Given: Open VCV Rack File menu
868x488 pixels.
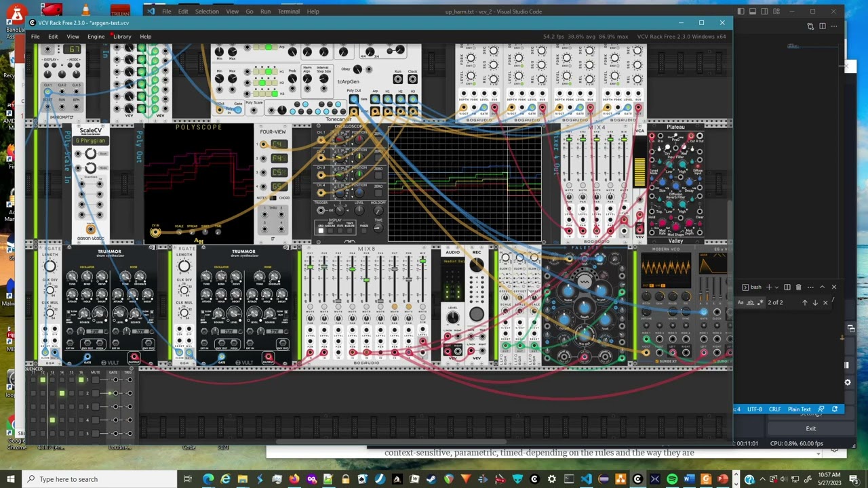Looking at the screenshot, I should (x=35, y=37).
